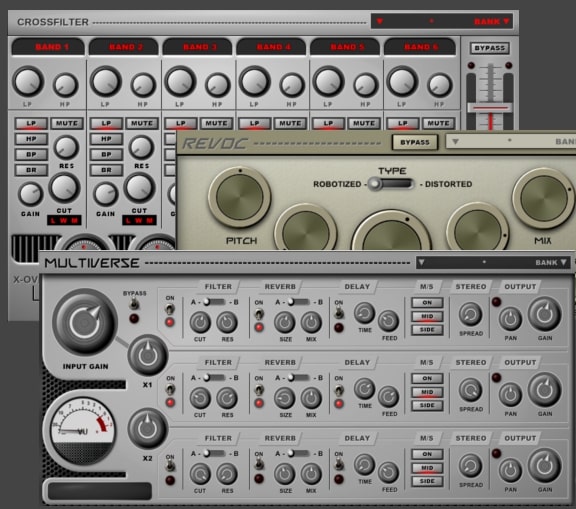Click the first row reverb SIZE knob
The width and height of the screenshot is (576, 509).
pyautogui.click(x=285, y=322)
